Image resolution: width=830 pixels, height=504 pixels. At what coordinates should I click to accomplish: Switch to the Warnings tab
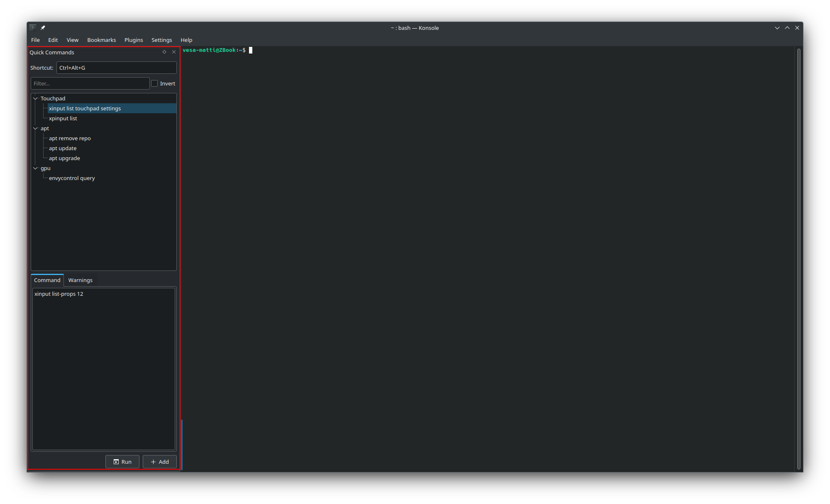point(81,280)
